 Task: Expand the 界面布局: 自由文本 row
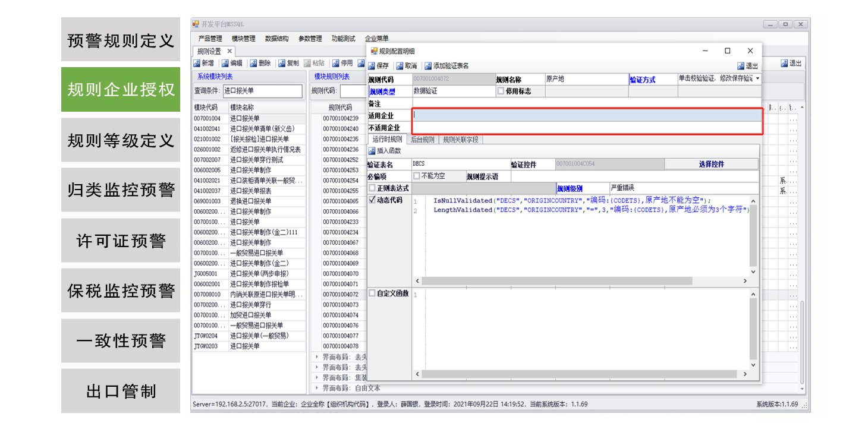click(317, 388)
